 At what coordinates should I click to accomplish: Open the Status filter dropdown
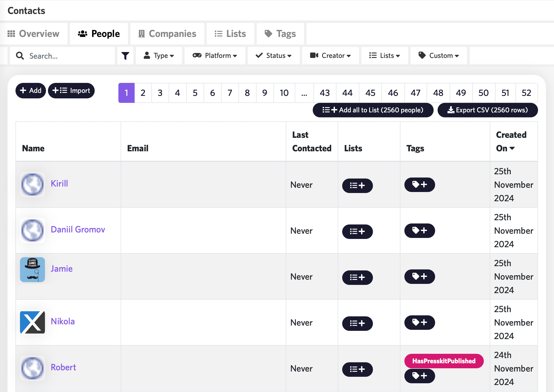(274, 56)
